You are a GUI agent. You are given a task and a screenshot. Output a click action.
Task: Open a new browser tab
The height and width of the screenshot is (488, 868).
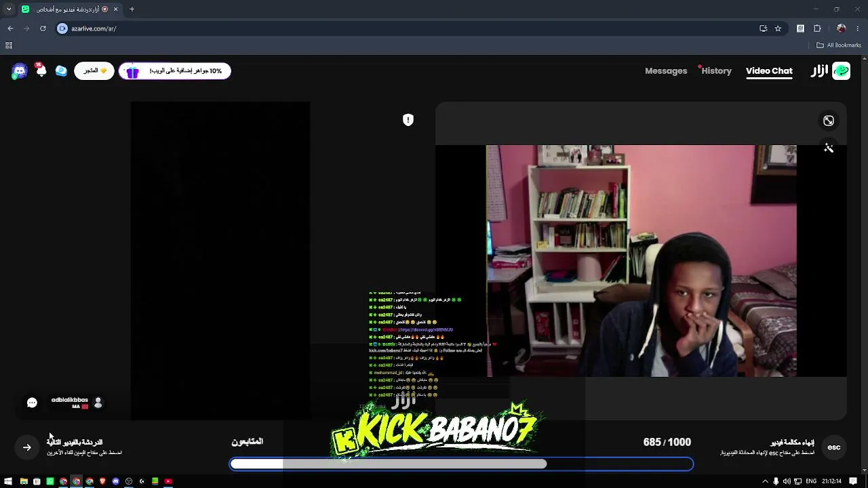pyautogui.click(x=132, y=9)
